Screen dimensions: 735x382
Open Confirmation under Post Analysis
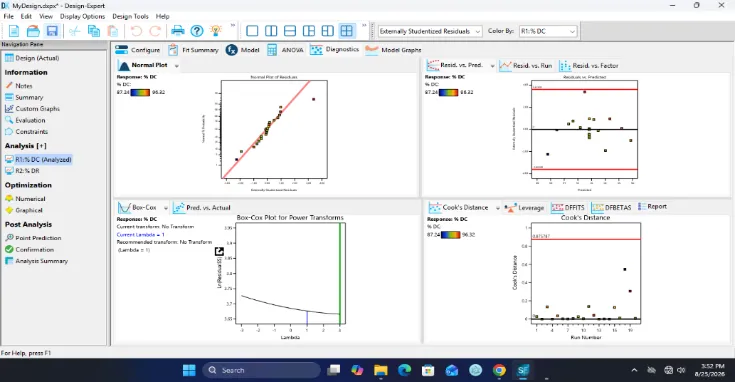coord(29,249)
